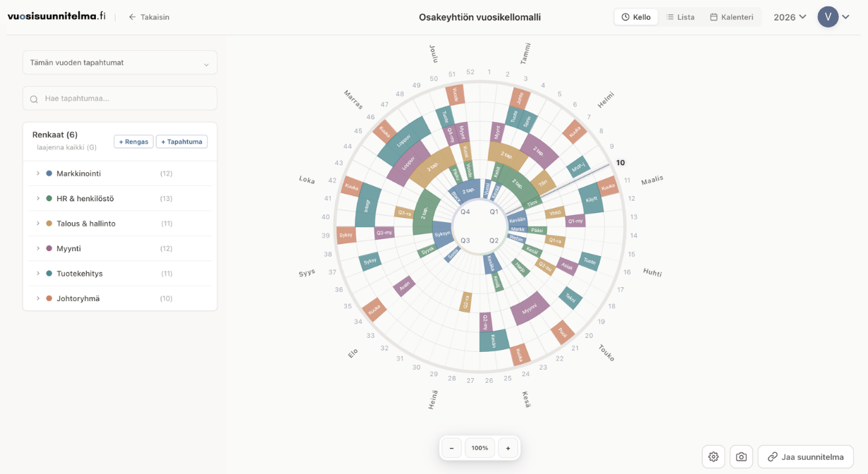
Task: Share plan with Jaa suunnitelma
Action: [x=805, y=457]
